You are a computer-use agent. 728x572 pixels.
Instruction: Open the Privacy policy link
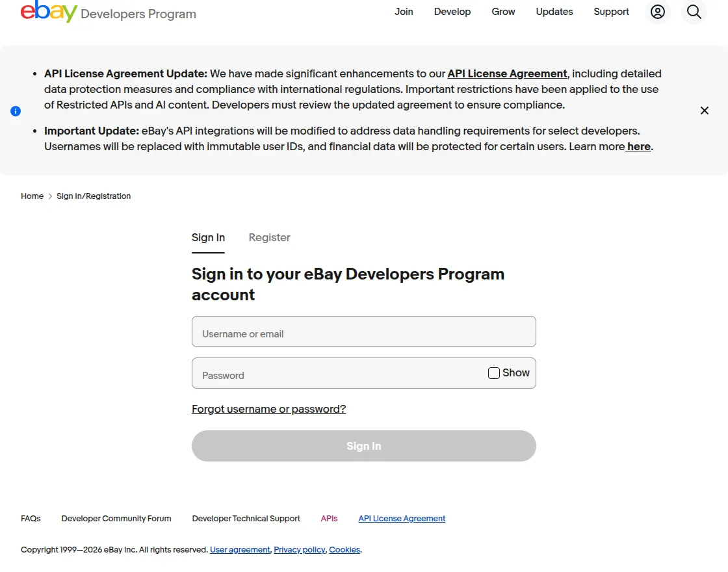coord(300,550)
